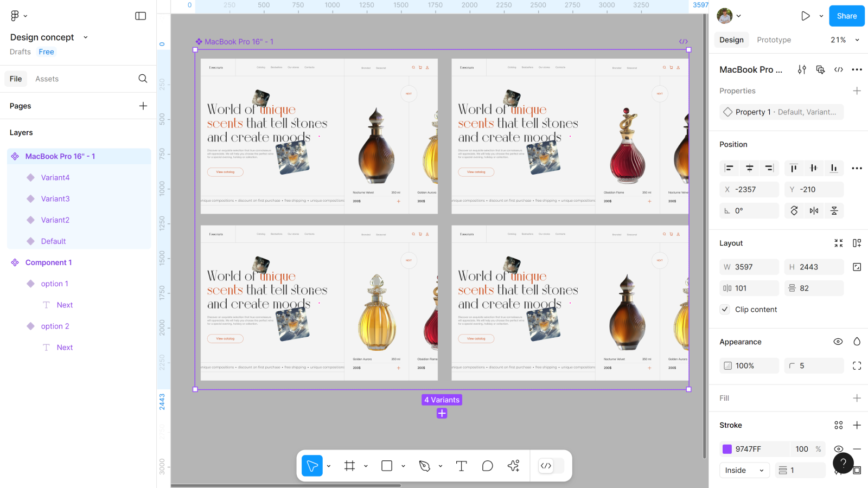Open the Assets tab

(x=47, y=79)
